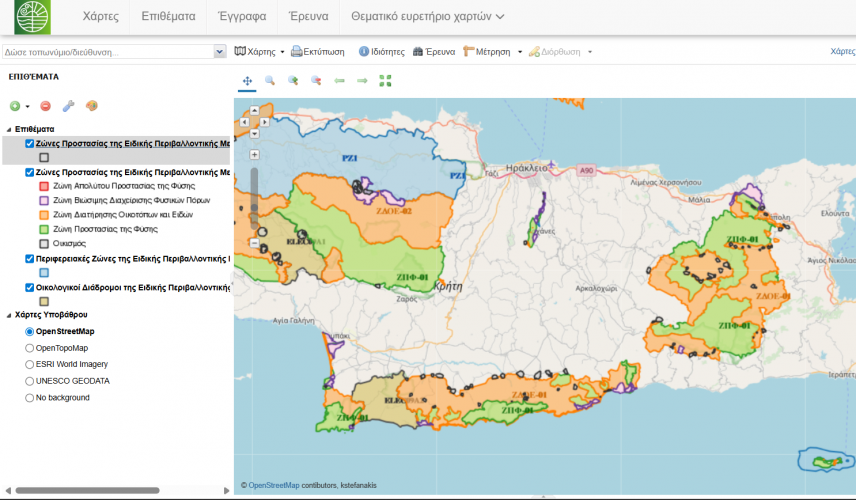Uncheck the Οικολογικοί Διάδρομοι layer

(30, 287)
